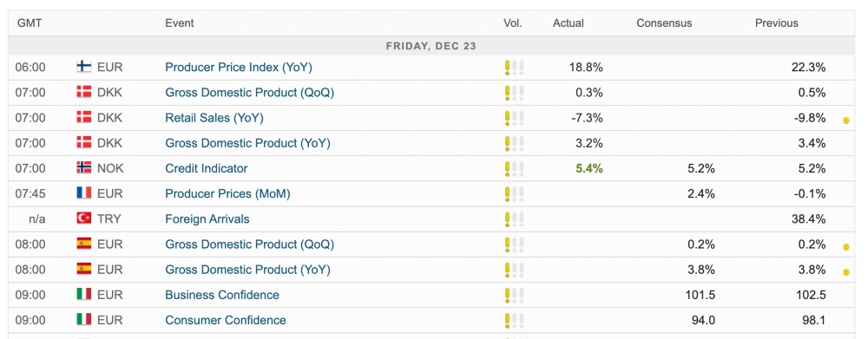This screenshot has height=339, width=868.
Task: Click the Norway flag beside NOK
Action: (x=83, y=168)
